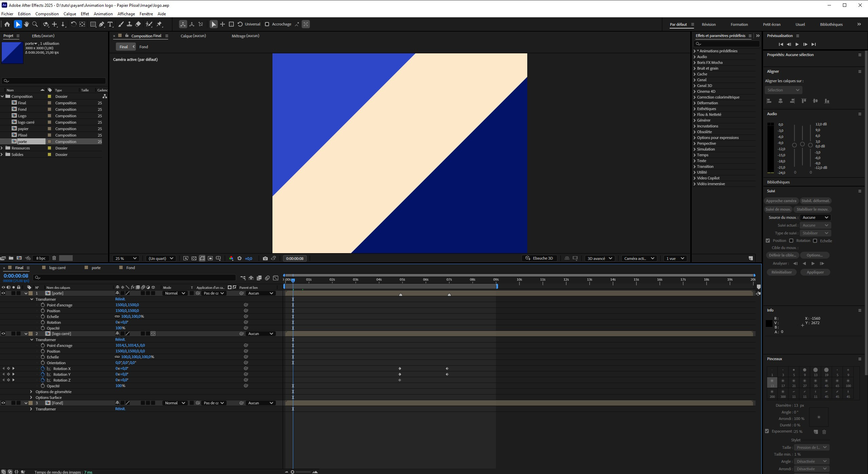Select the Pen tool
Viewport: 868px width, 474px height.
coord(102,24)
